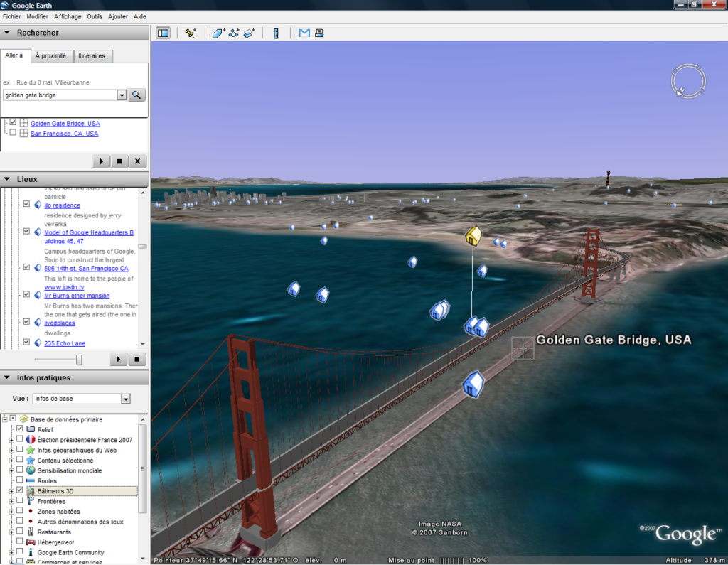This screenshot has width=728, height=565.
Task: Toggle Mr Burns other mansion checkbox
Action: [26, 294]
